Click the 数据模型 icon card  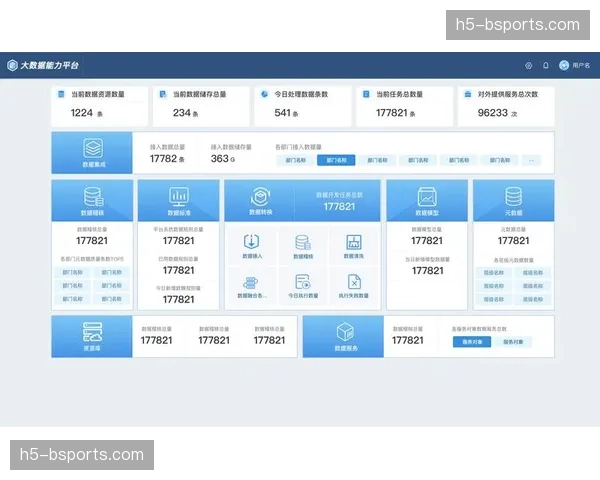pos(426,199)
